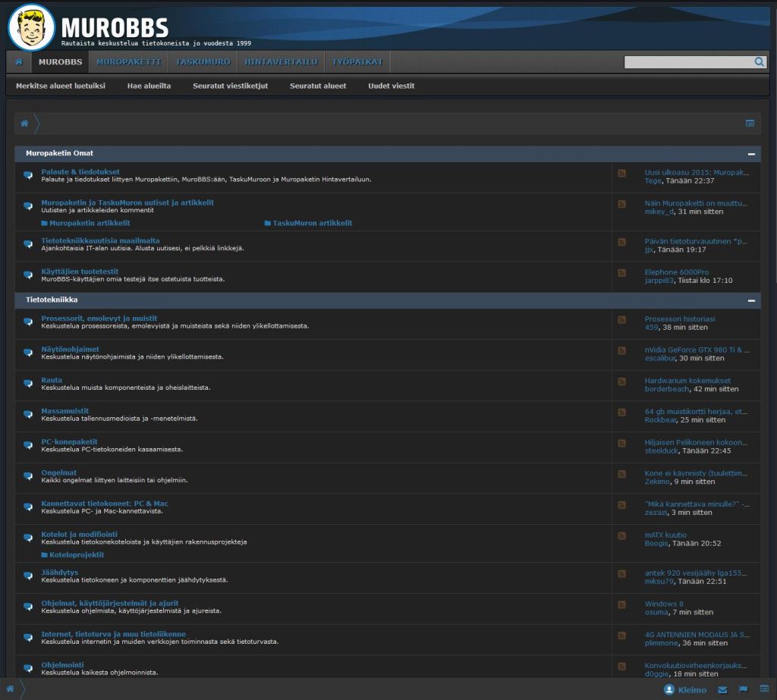Viewport: 777px width, 700px height.
Task: Open latest post 'mATX kuutio'
Action: (665, 535)
